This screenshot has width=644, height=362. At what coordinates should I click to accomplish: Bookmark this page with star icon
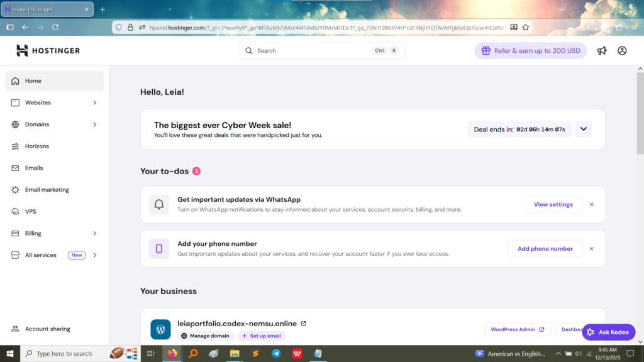click(526, 27)
